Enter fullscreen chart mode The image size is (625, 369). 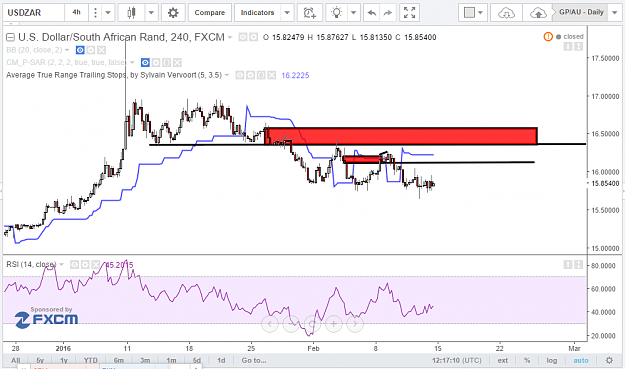[x=409, y=13]
